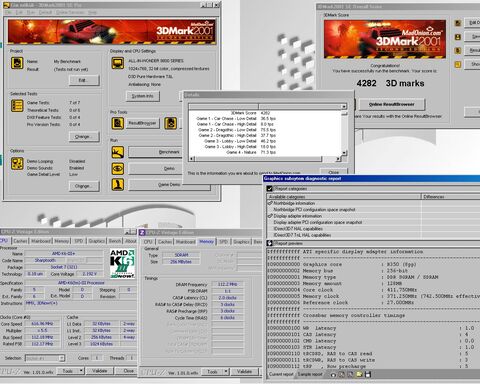Click the ResultBrowser icon under Pro Tools
480x384 pixels.
coord(118,123)
